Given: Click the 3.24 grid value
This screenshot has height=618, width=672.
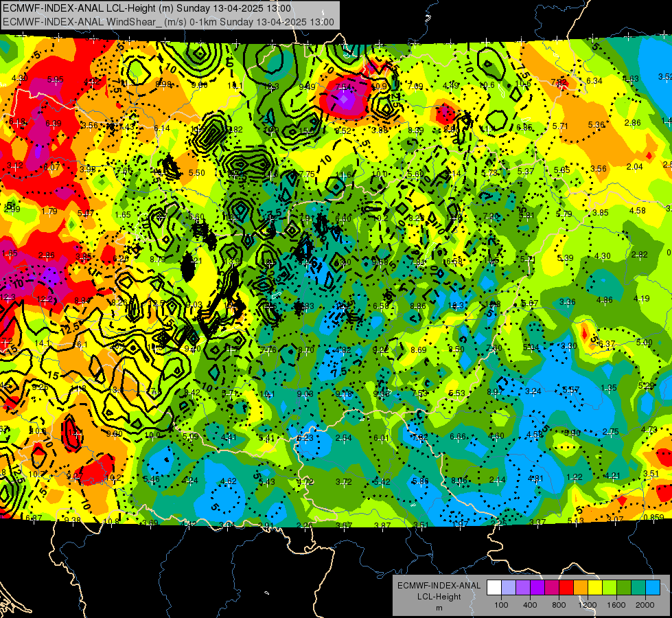Looking at the screenshot, I should pos(533,391).
